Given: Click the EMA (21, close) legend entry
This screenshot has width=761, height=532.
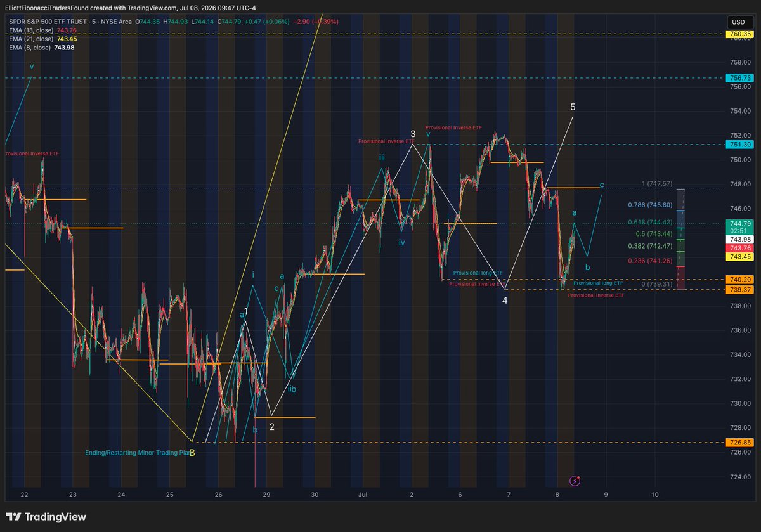Looking at the screenshot, I should [x=43, y=39].
